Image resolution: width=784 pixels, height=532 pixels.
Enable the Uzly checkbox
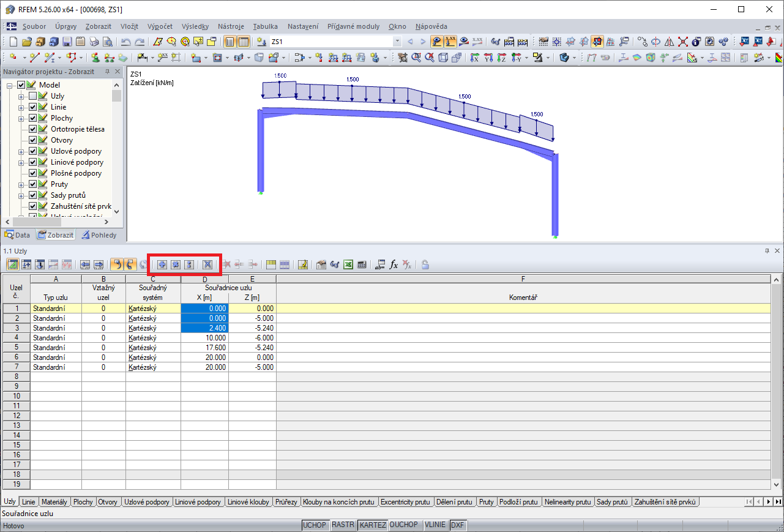pyautogui.click(x=33, y=96)
